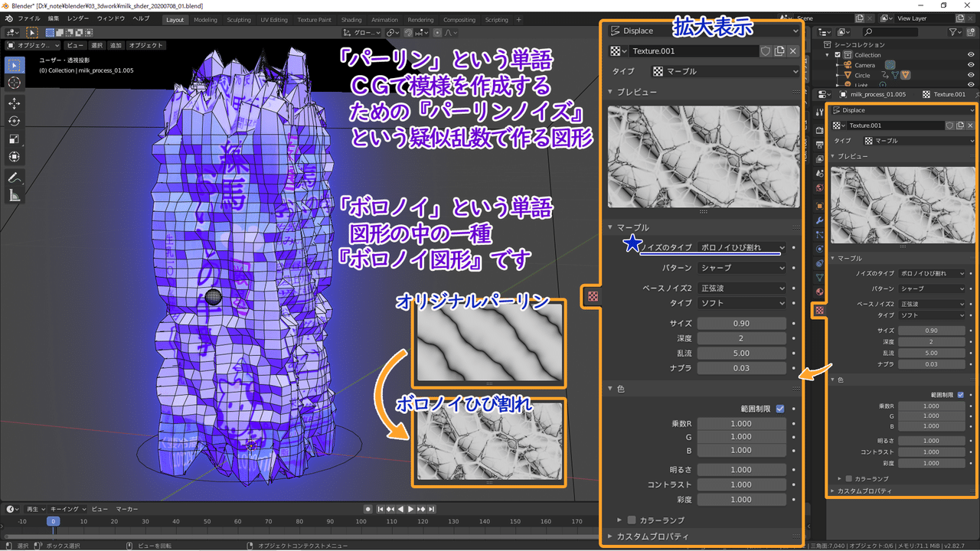Jump to the timeline start frame
The image size is (980, 551).
point(381,509)
